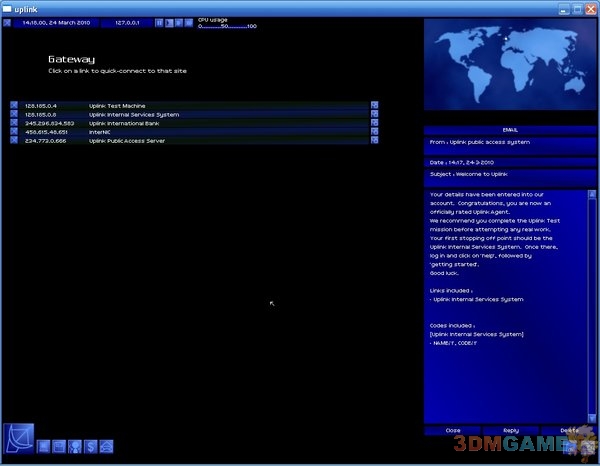Select the InterNIC gateway link
Screen dimensions: 600x466
99,132
